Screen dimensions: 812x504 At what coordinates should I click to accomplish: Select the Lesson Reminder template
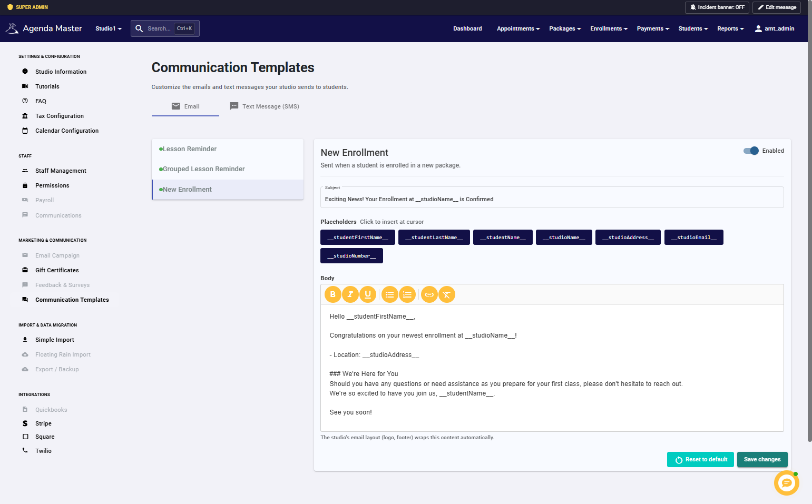tap(228, 149)
